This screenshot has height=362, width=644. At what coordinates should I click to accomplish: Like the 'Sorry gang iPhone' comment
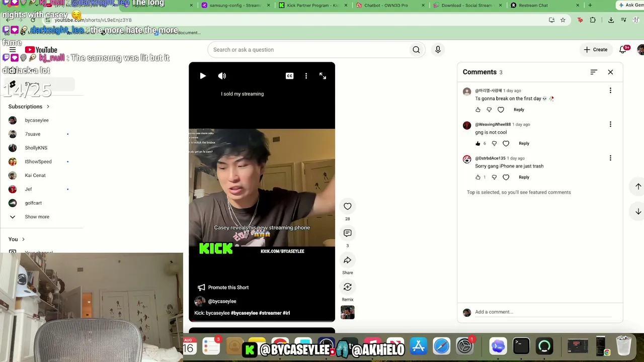point(478,177)
